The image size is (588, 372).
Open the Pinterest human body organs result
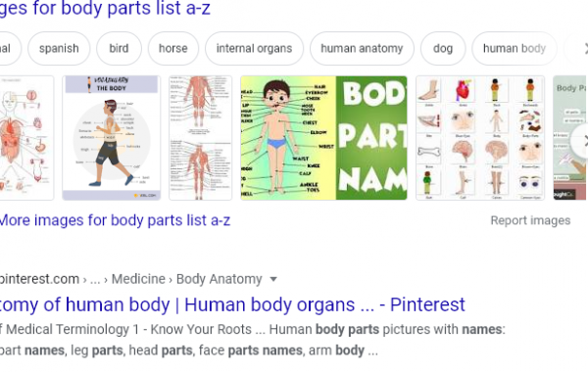(x=232, y=304)
